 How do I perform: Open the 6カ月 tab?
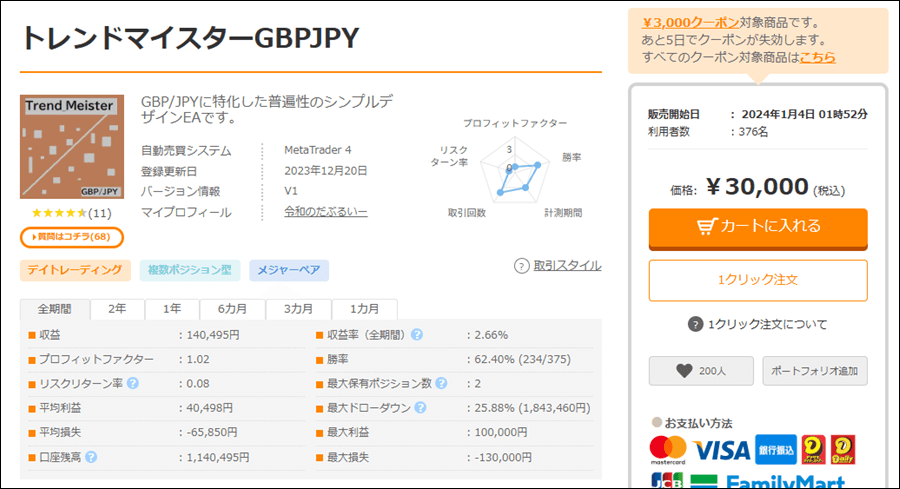coord(232,309)
